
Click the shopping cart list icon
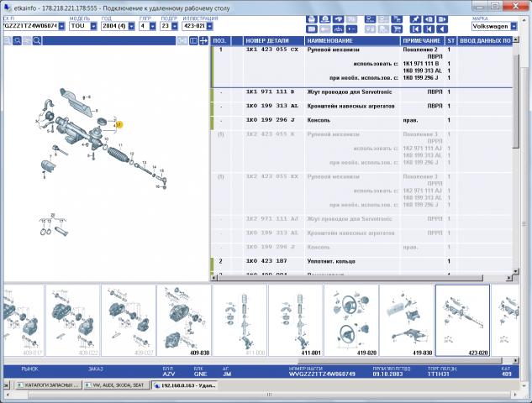click(397, 19)
